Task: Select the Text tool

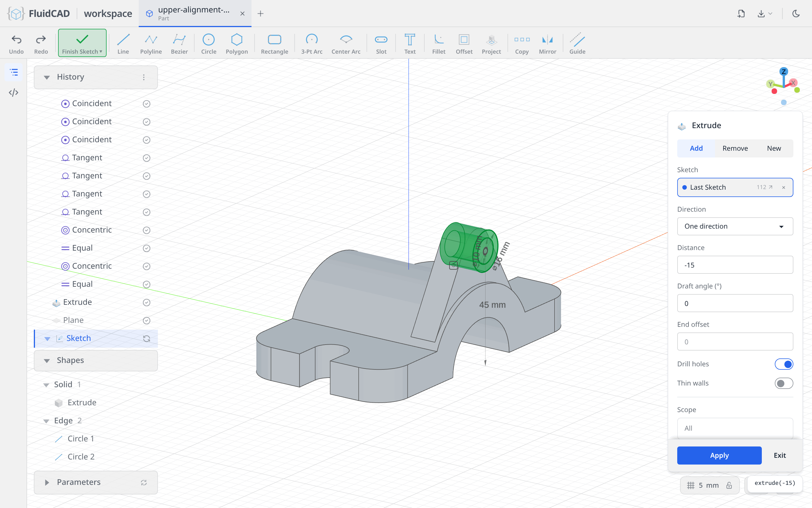Action: point(409,44)
